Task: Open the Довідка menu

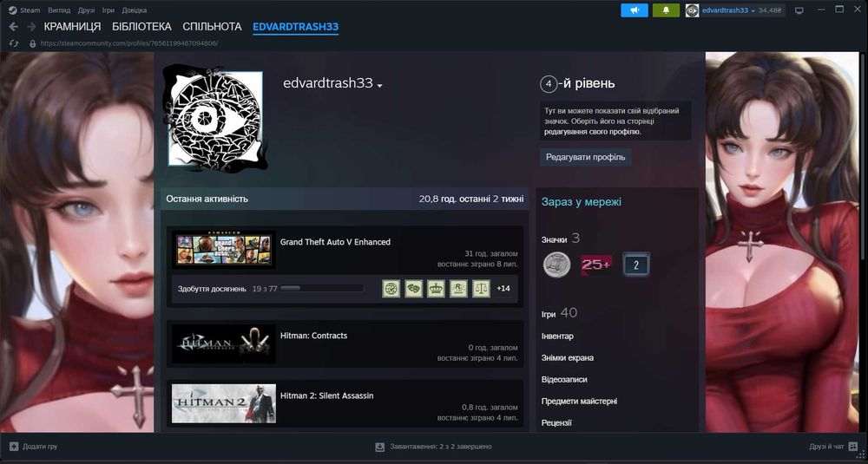Action: coord(135,10)
